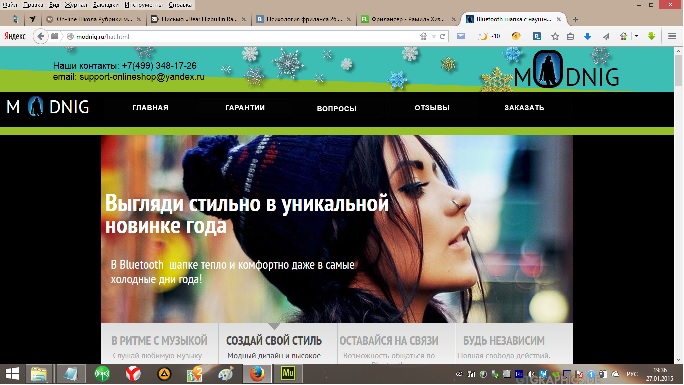Open the colorful house icon in the toolbar
Screen dimensions: 684x385
point(623,36)
